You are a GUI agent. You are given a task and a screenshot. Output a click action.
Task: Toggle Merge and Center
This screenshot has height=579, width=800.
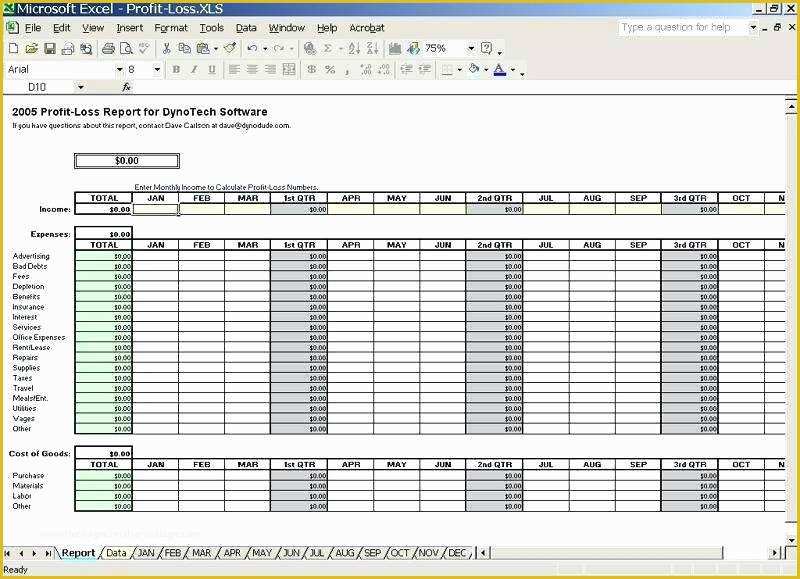point(289,70)
